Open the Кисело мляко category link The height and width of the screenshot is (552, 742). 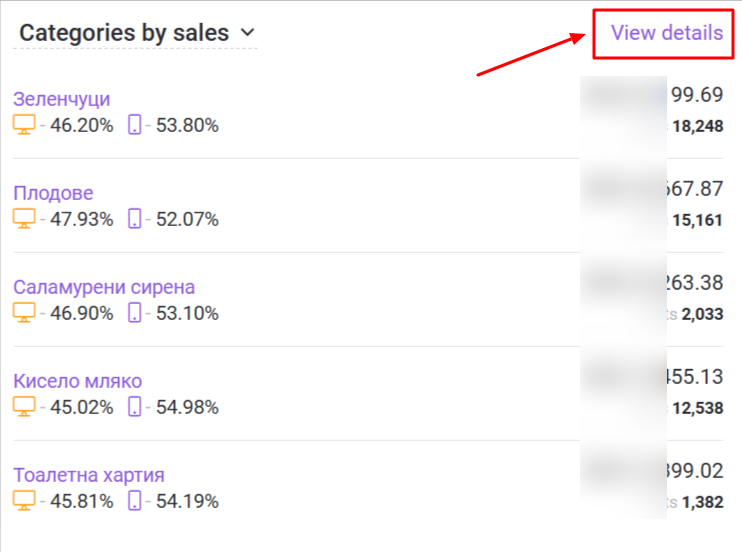[x=78, y=381]
